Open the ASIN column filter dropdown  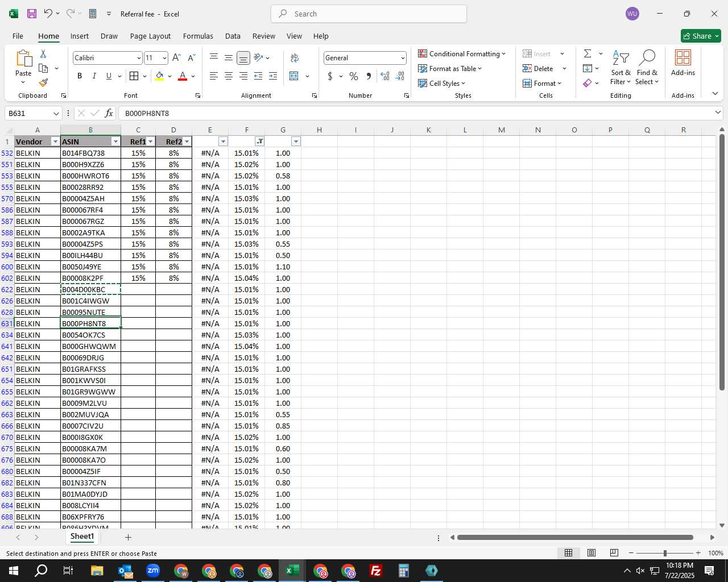[x=115, y=142]
